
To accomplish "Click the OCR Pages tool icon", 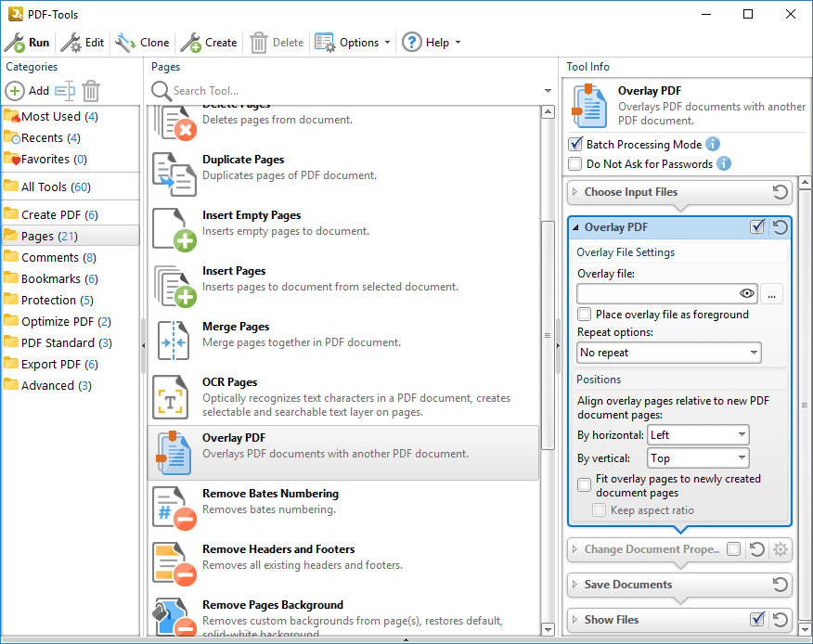I will click(170, 397).
